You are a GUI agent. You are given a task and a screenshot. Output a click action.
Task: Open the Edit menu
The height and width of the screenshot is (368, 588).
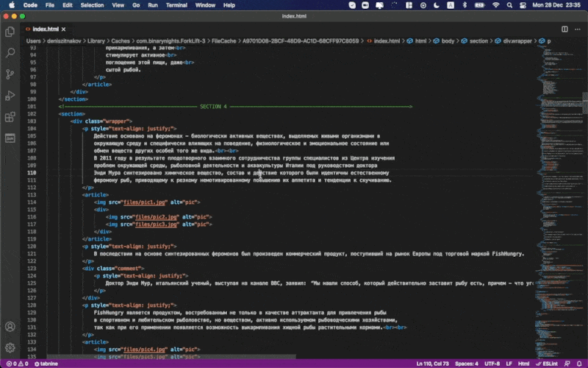pos(68,5)
